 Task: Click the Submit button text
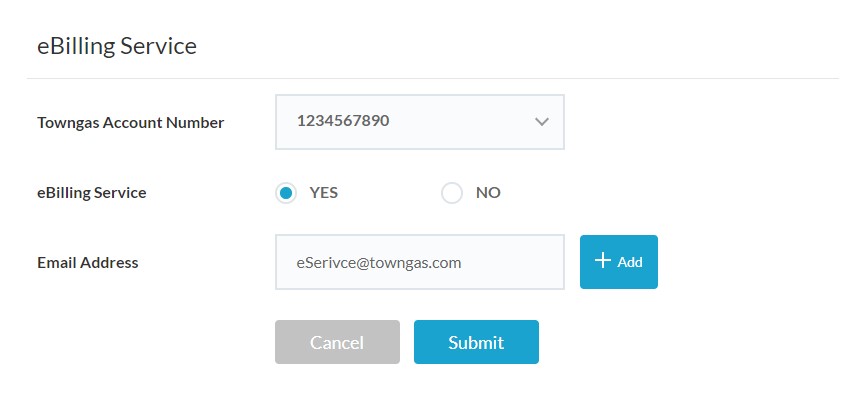pos(476,342)
